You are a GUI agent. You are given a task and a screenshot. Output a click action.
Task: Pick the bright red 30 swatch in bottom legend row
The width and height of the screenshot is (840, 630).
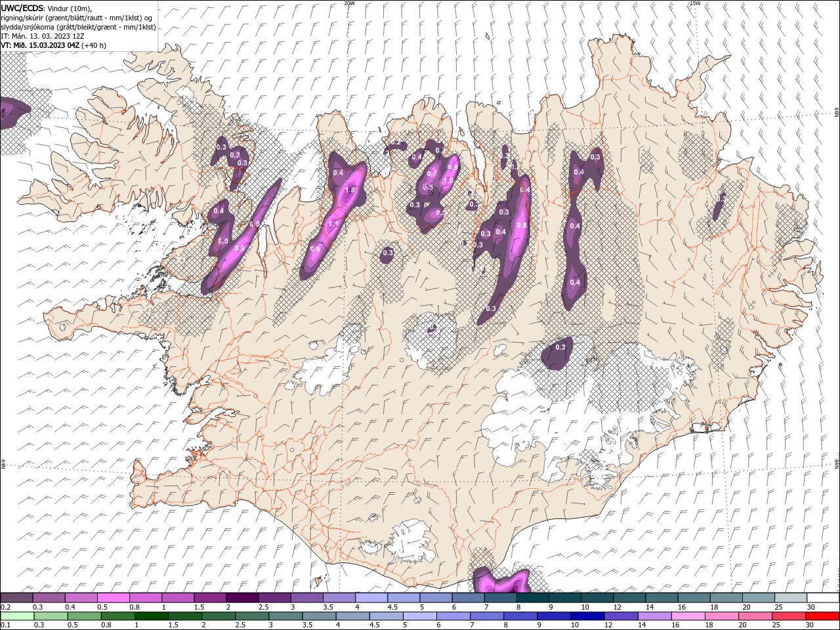coord(822,616)
